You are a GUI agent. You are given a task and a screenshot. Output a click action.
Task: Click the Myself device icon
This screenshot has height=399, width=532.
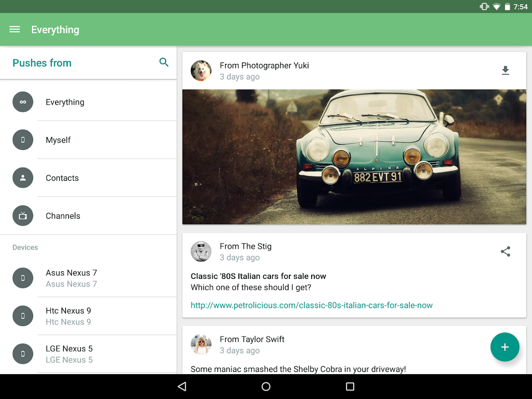[x=23, y=140]
